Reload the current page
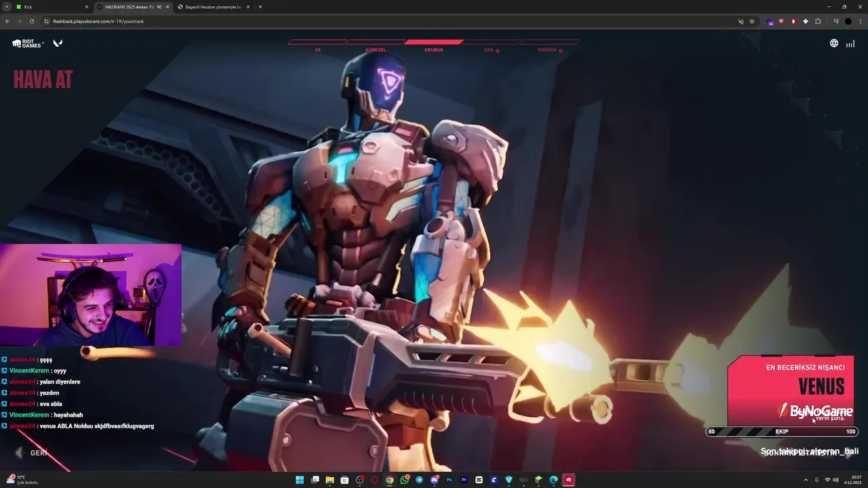This screenshot has height=488, width=868. pyautogui.click(x=32, y=21)
